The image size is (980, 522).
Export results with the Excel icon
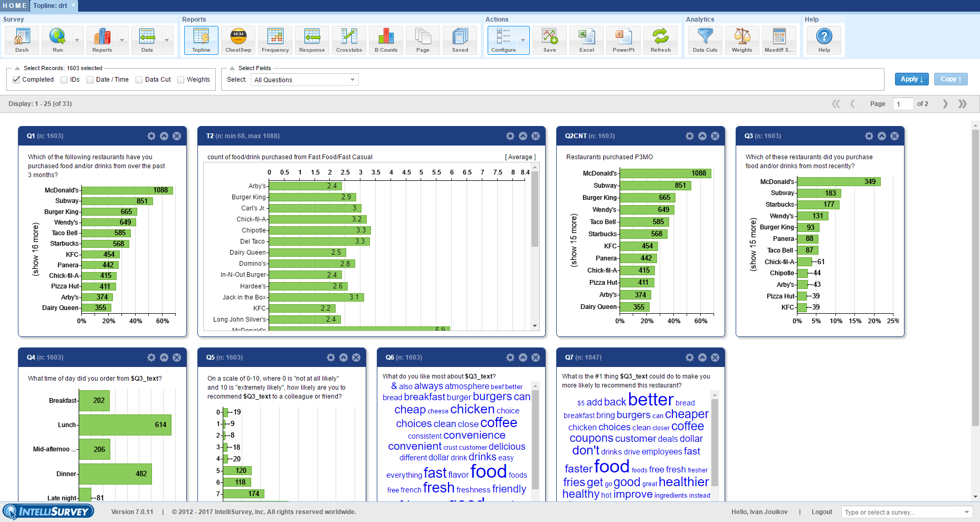coord(586,40)
